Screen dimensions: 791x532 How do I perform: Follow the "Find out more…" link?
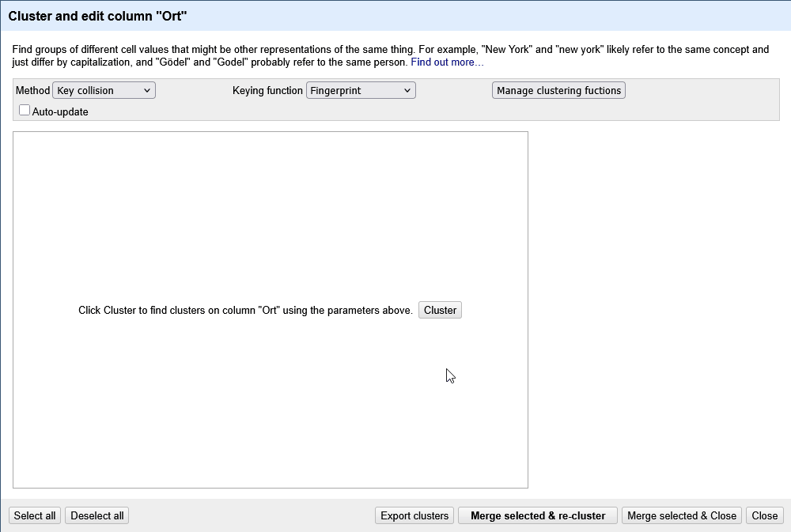click(446, 62)
